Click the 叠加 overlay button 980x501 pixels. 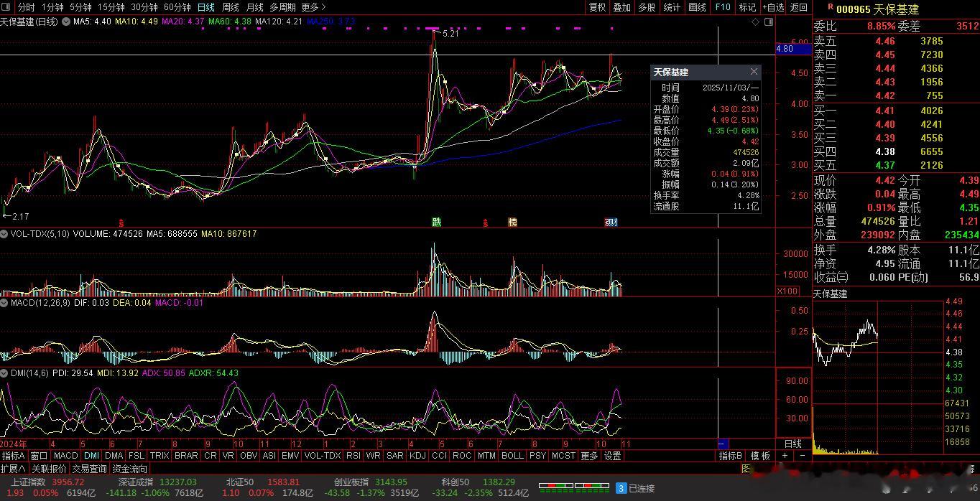621,7
